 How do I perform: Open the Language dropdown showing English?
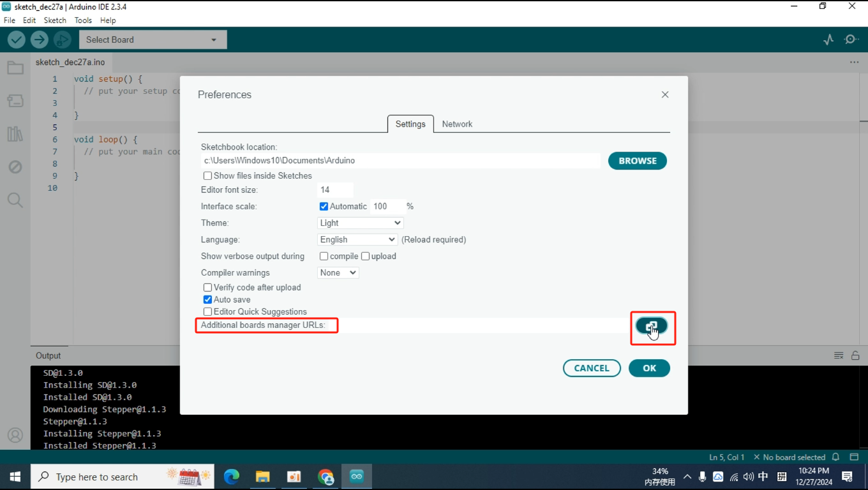(357, 239)
